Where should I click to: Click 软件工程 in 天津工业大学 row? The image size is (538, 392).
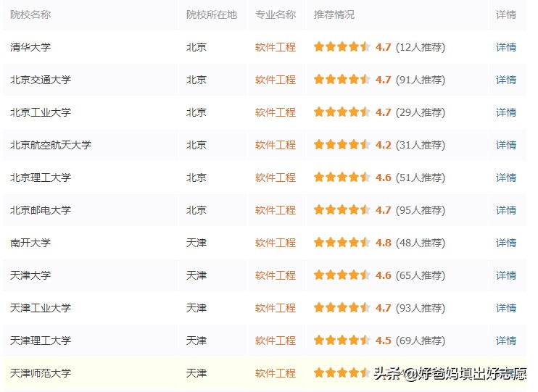[x=276, y=308]
